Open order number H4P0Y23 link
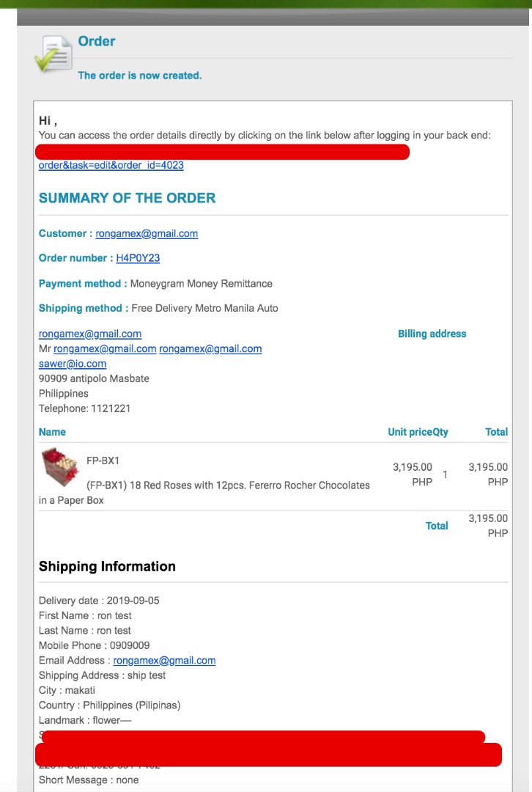 (138, 258)
